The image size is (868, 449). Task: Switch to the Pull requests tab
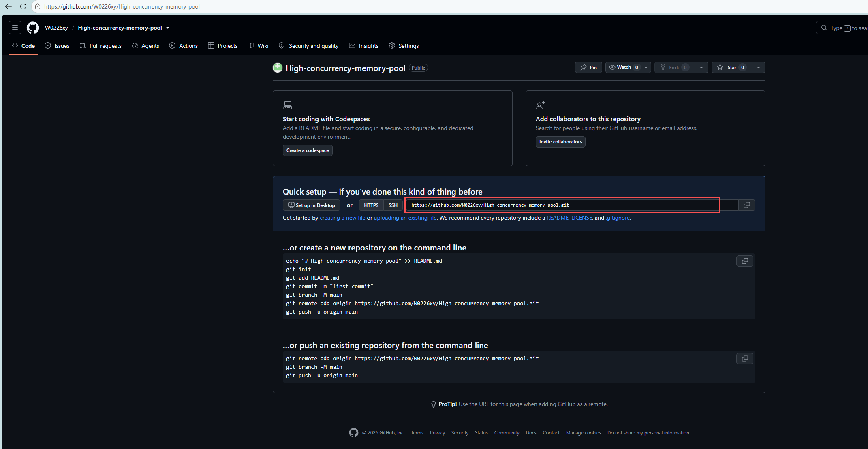pyautogui.click(x=100, y=46)
